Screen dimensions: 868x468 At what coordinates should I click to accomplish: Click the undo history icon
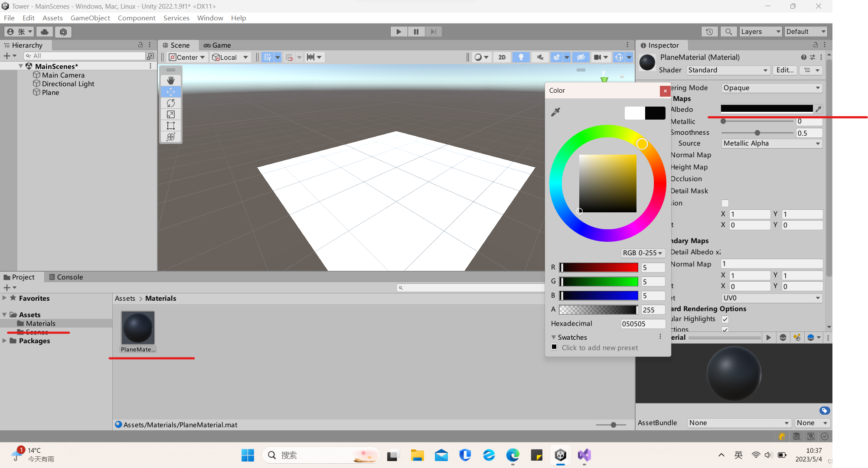point(709,32)
